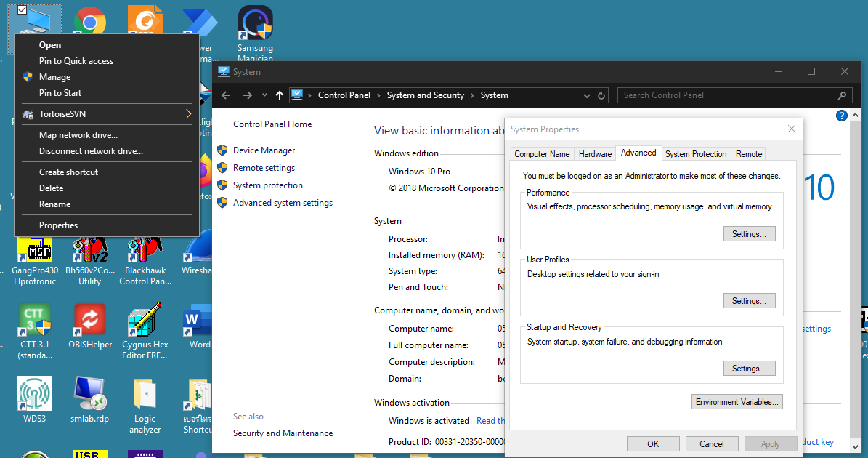This screenshot has width=868, height=458.
Task: Open Device Manager link in sidebar
Action: click(x=264, y=150)
